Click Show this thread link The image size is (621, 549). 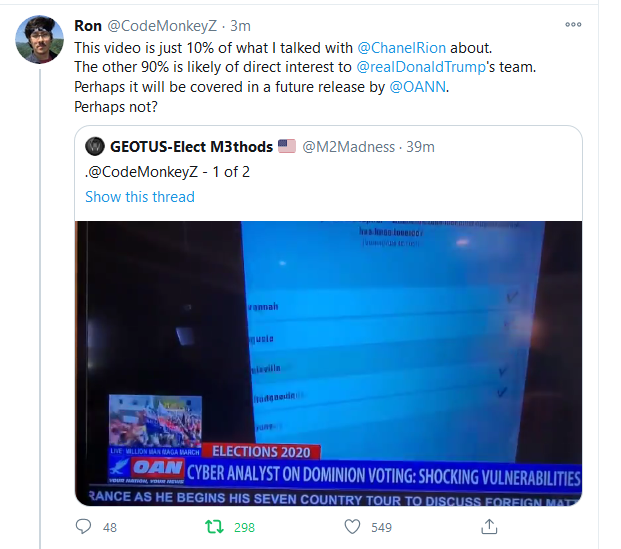point(140,197)
